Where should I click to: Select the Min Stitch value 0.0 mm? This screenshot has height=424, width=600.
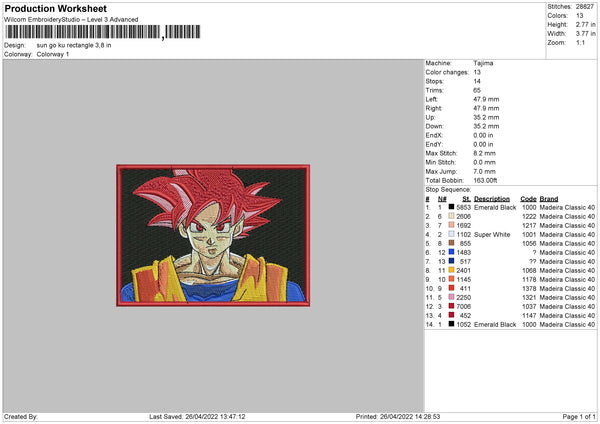(x=484, y=162)
